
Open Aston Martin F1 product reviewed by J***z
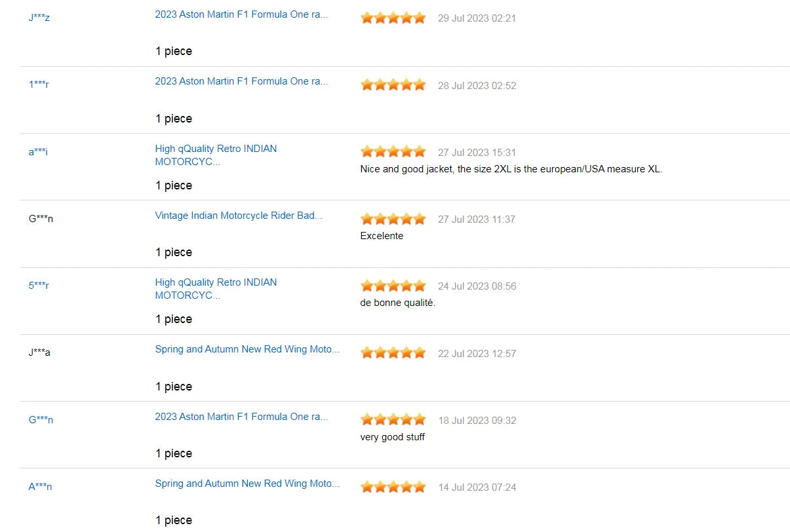(241, 14)
